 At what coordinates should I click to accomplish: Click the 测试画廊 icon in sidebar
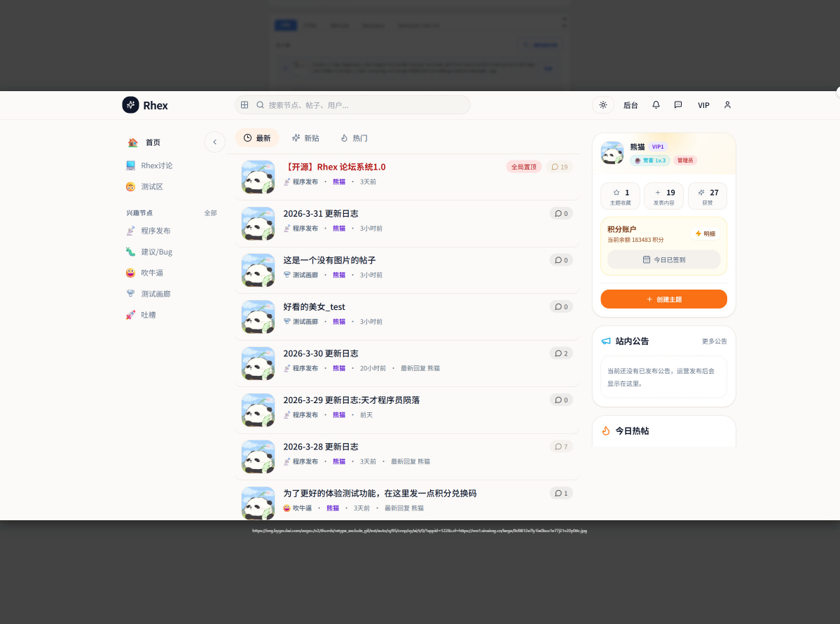131,294
